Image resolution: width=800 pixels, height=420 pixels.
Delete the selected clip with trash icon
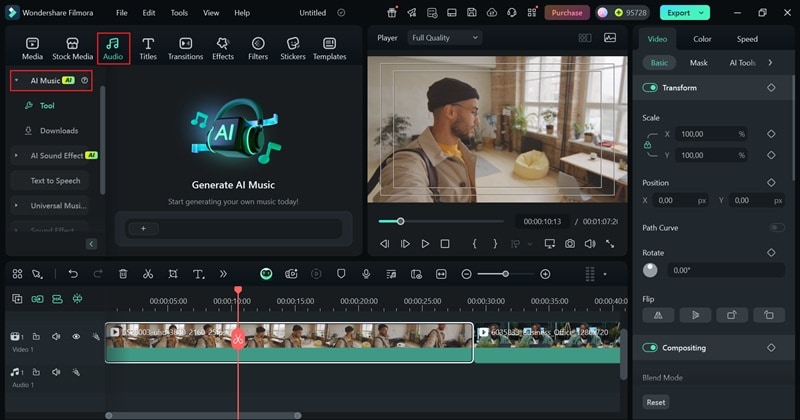pyautogui.click(x=123, y=274)
